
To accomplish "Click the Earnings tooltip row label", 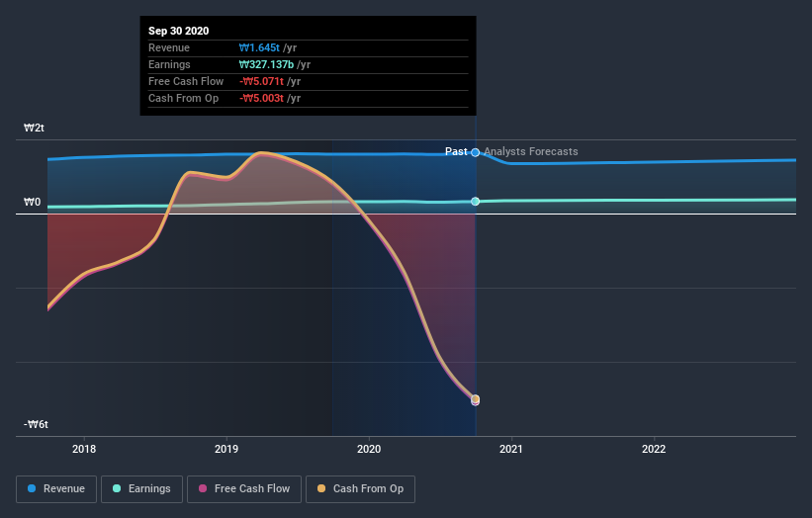I will pos(169,64).
